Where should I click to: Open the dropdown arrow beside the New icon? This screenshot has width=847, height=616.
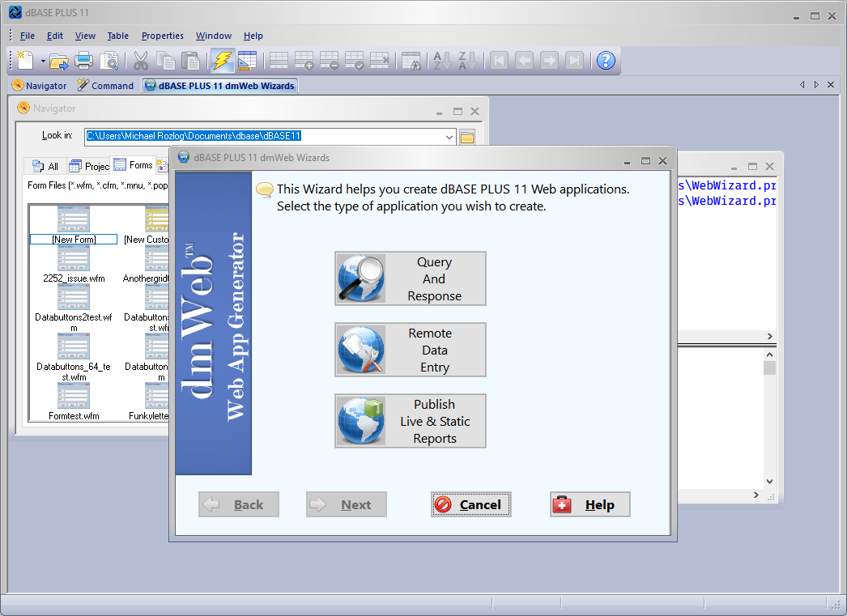tap(43, 61)
